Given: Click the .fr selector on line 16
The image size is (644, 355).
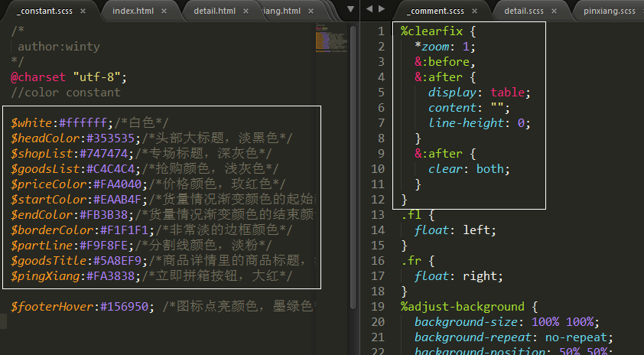Looking at the screenshot, I should [411, 261].
